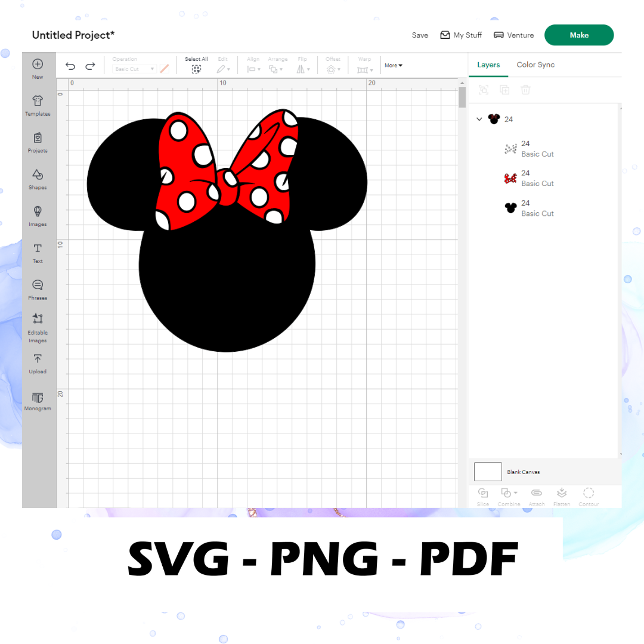Click the operation color swatch
Screen dimensions: 644x644
pyautogui.click(x=165, y=69)
